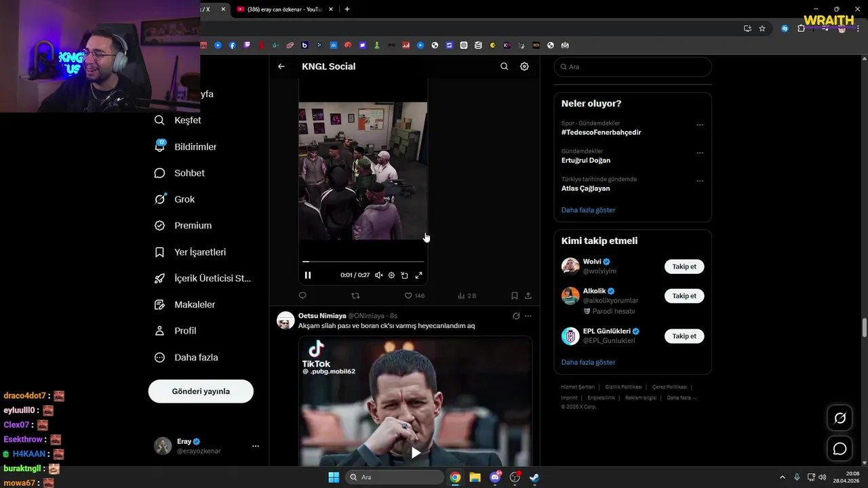The width and height of the screenshot is (868, 488).
Task: Open Ertuğrul Doğan trend
Action: click(586, 161)
